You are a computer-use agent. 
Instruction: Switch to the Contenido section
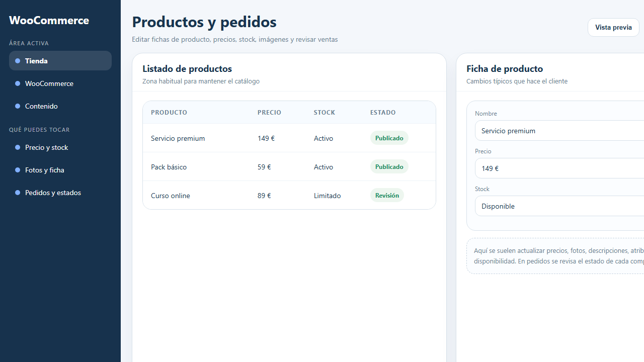tap(41, 106)
